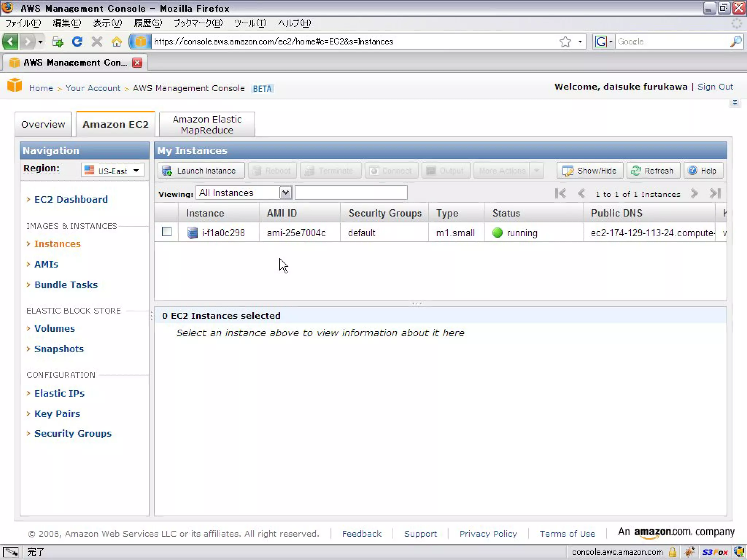Open the back/forward history dropdown arrow
The height and width of the screenshot is (560, 747).
tap(40, 42)
